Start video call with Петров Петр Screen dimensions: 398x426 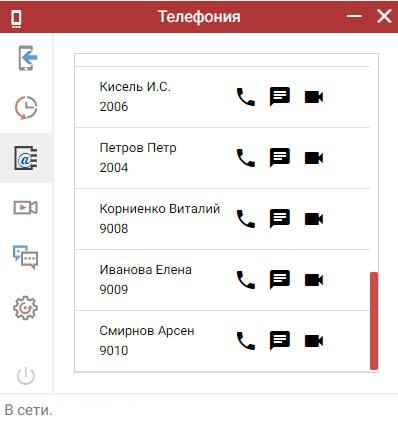(314, 158)
